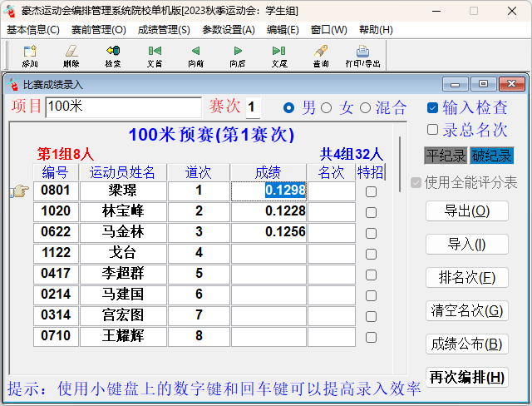Click the 导入(I) button

point(467,245)
